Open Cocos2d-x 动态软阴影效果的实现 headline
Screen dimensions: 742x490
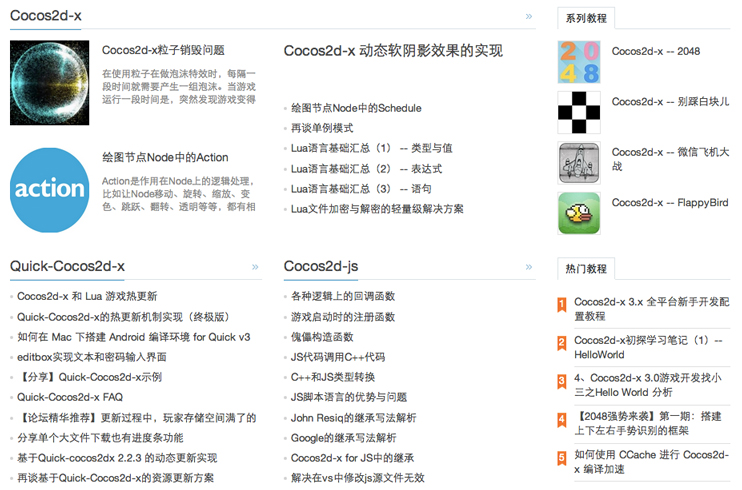[x=393, y=51]
